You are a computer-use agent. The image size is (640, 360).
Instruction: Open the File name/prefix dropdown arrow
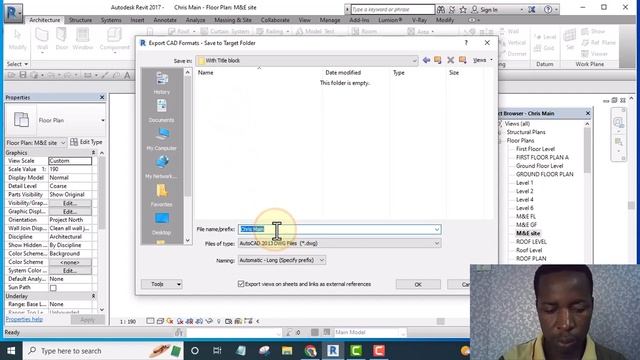tap(437, 229)
